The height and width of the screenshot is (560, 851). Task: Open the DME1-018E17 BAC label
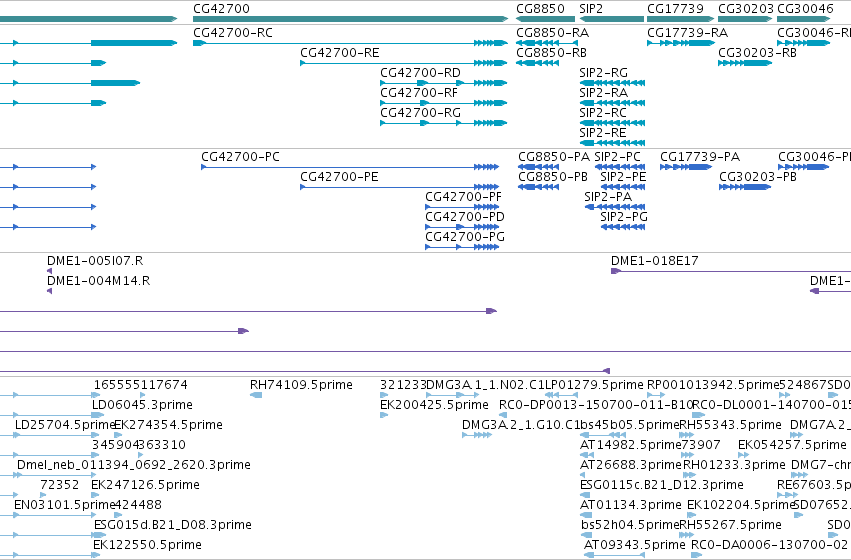pos(655,261)
